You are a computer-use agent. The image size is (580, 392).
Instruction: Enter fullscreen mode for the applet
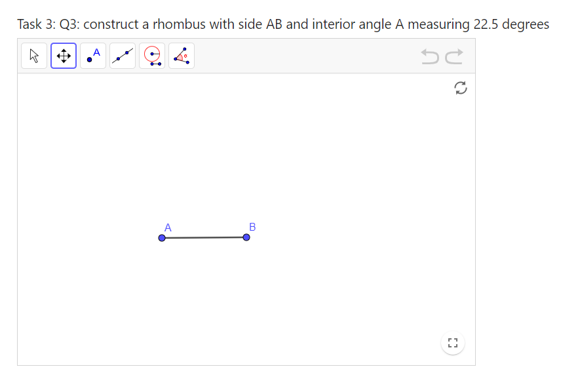click(x=453, y=342)
